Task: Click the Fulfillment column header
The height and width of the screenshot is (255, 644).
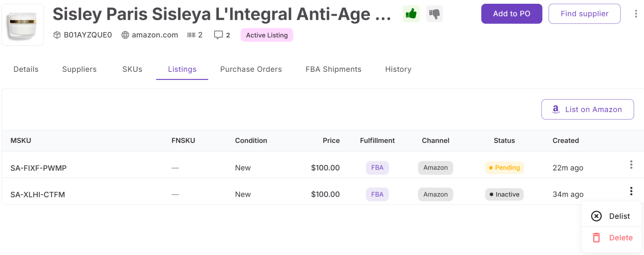Action: pyautogui.click(x=377, y=140)
